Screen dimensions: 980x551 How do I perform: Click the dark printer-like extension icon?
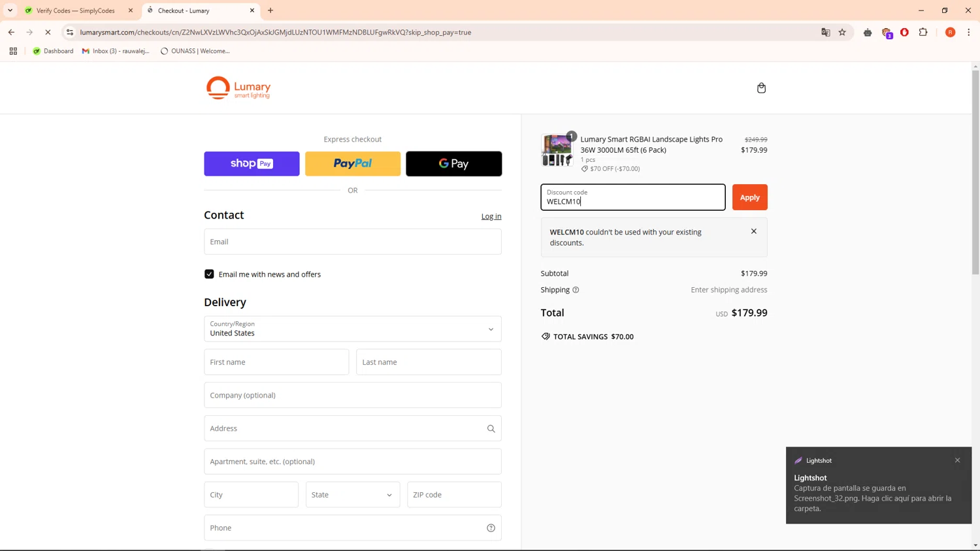pyautogui.click(x=868, y=32)
